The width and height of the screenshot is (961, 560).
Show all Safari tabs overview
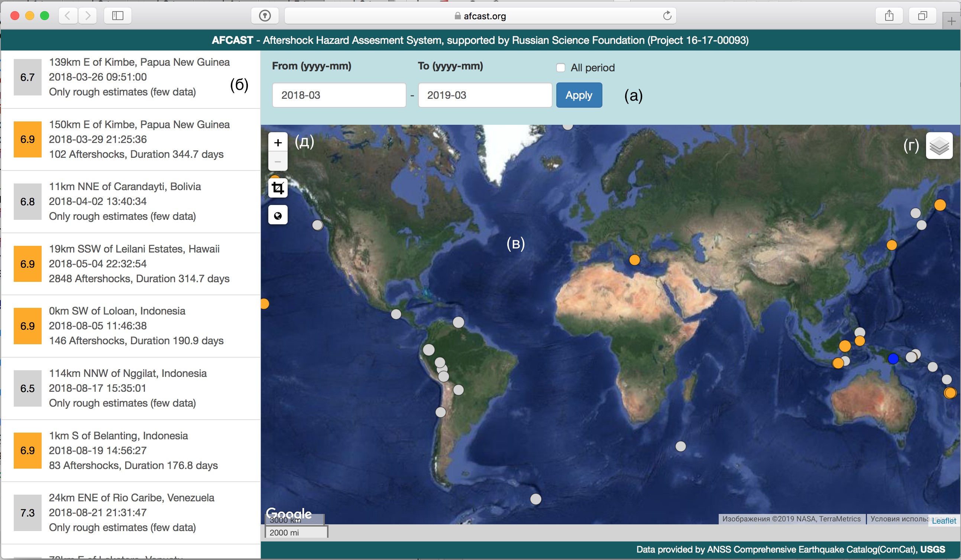[922, 16]
